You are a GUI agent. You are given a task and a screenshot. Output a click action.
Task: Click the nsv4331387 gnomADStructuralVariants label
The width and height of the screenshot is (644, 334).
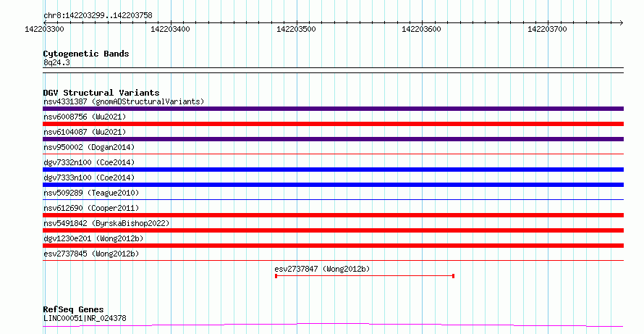(124, 101)
